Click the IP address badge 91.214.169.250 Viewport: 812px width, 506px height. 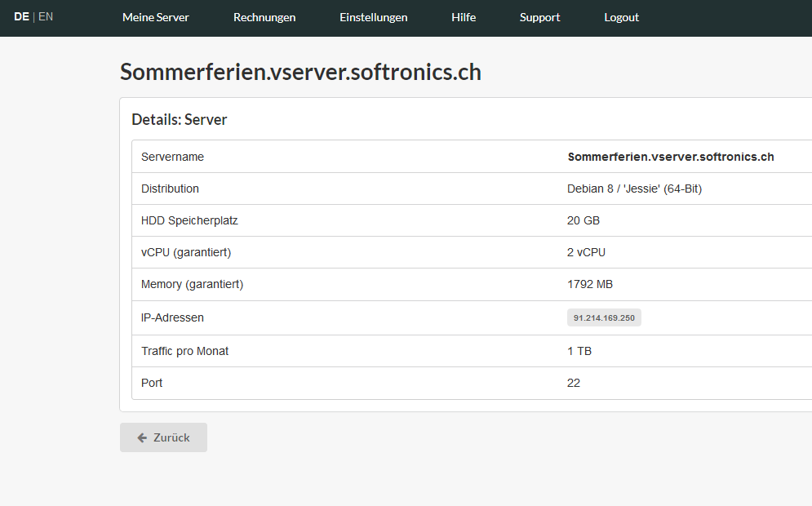tap(604, 318)
